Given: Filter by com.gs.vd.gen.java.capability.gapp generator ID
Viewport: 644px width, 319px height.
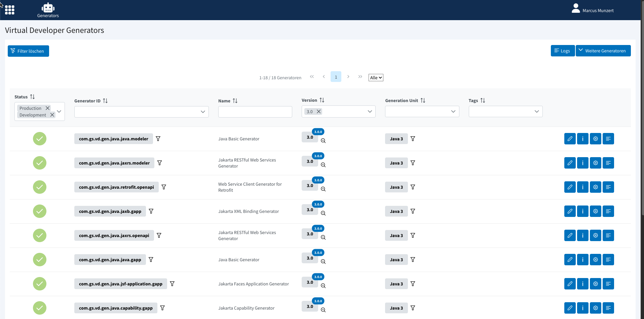Looking at the screenshot, I should (x=162, y=308).
